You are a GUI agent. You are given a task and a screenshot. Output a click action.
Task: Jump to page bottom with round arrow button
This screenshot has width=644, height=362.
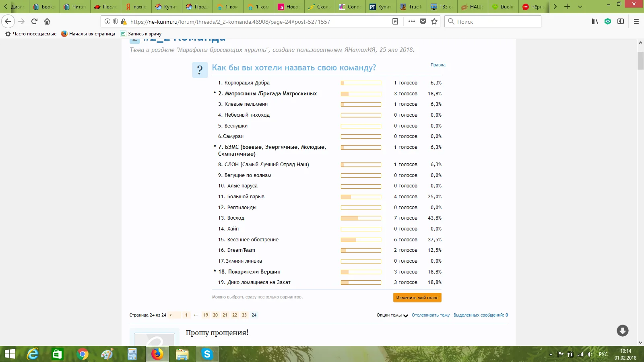pyautogui.click(x=623, y=331)
